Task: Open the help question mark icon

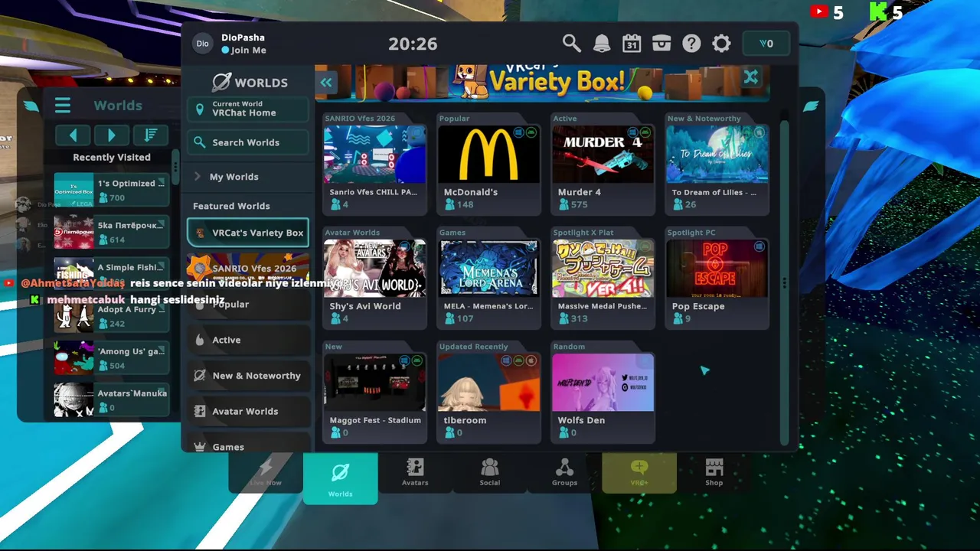Action: click(x=691, y=44)
